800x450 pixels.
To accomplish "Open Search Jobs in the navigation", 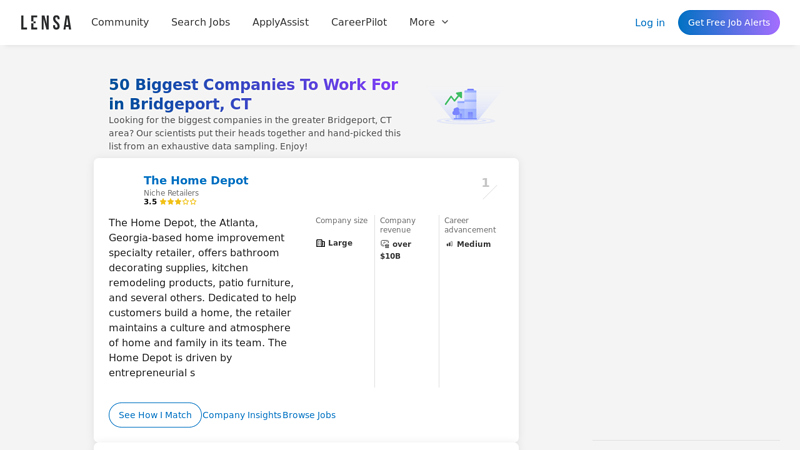I will pyautogui.click(x=201, y=22).
